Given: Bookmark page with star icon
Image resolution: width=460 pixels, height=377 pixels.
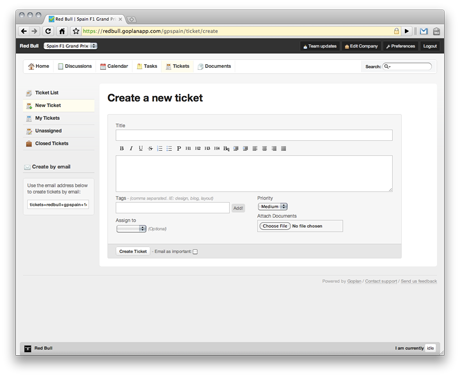Looking at the screenshot, I should pyautogui.click(x=76, y=31).
